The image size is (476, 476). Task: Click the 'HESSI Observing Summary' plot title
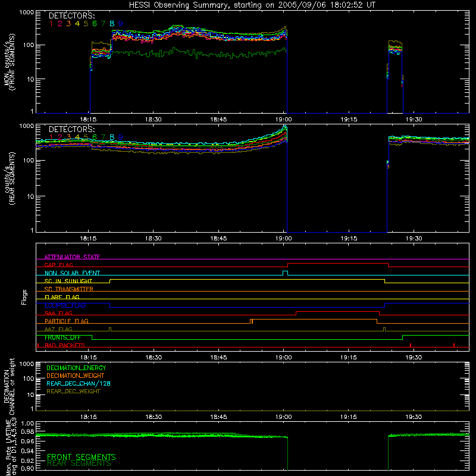pyautogui.click(x=252, y=5)
